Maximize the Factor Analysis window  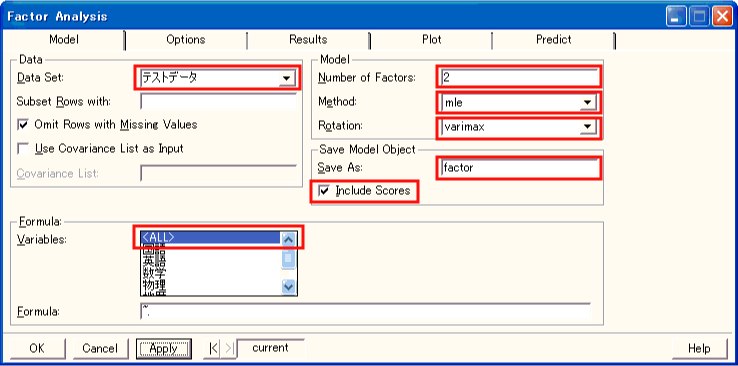point(699,17)
